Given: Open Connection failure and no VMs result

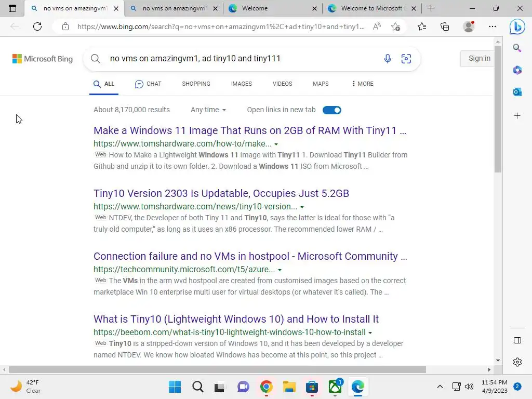Looking at the screenshot, I should click(250, 256).
